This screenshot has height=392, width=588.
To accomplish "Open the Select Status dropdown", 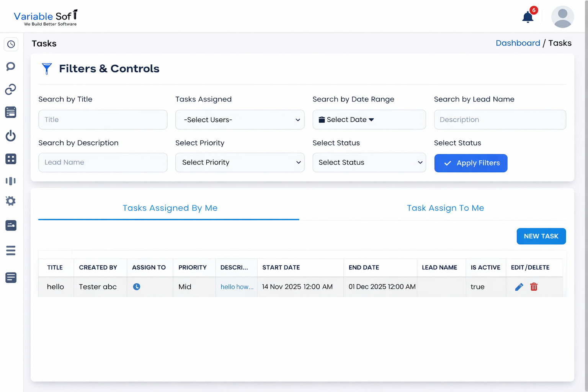I will coord(369,163).
